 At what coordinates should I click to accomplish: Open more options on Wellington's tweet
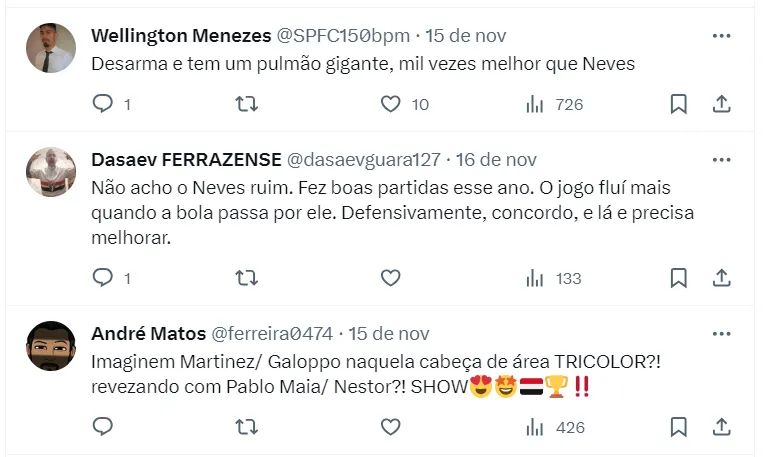point(721,36)
